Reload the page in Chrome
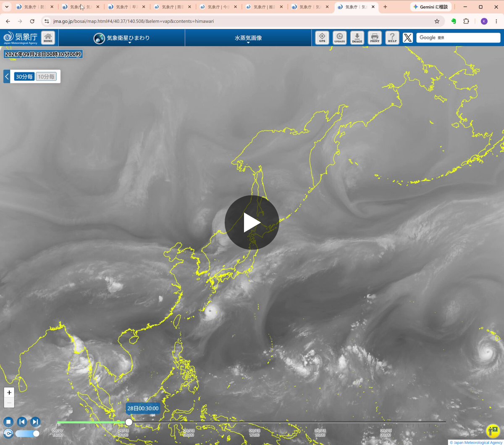The width and height of the screenshot is (504, 445). point(32,21)
